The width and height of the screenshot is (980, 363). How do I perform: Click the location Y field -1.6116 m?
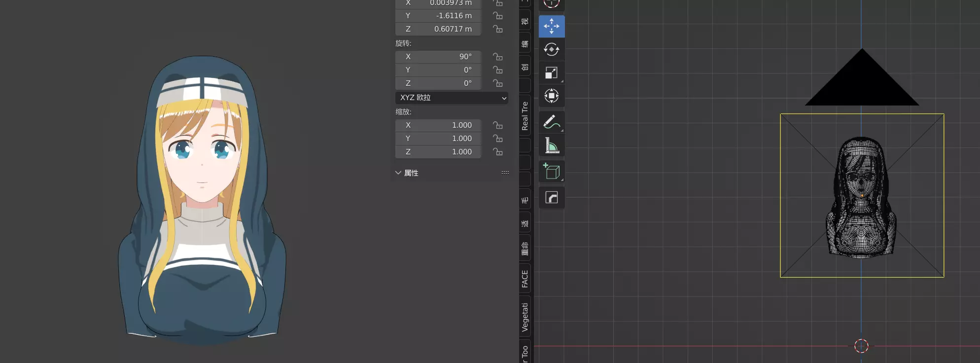[438, 16]
